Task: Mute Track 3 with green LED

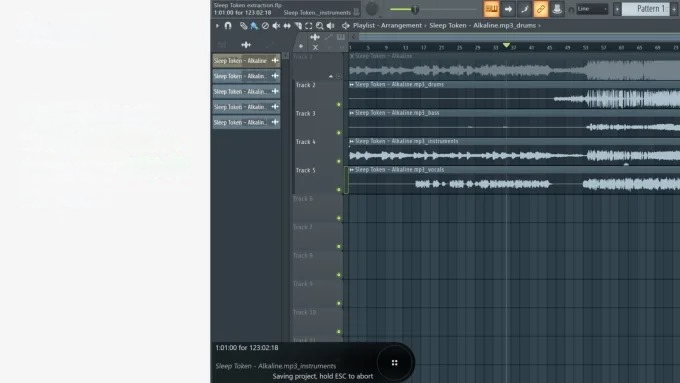Action: pos(339,133)
